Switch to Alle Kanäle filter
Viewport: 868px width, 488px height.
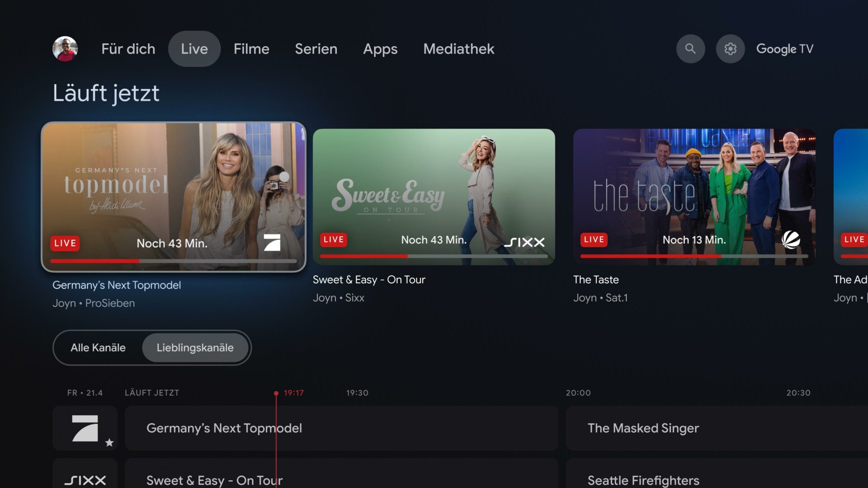(98, 347)
